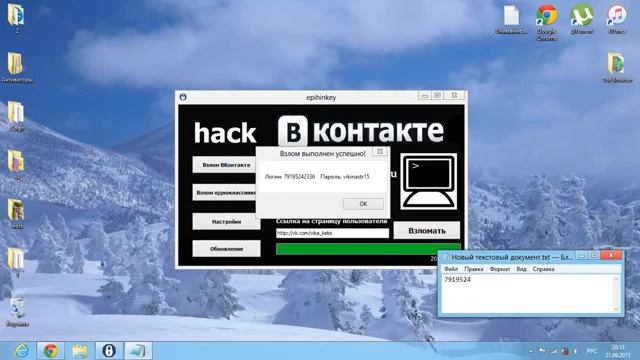This screenshot has height=360, width=640.
Task: Open File Explorer from the taskbar
Action: (x=80, y=351)
